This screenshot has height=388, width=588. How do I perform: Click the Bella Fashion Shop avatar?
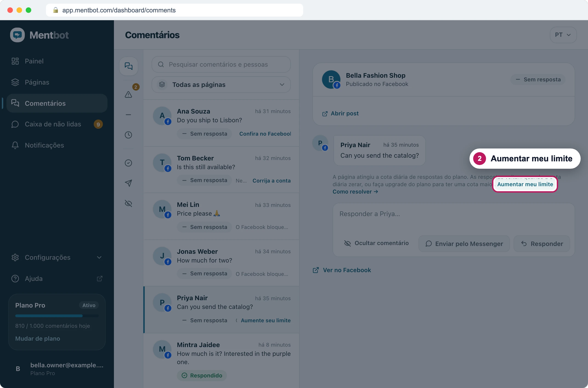tap(331, 80)
